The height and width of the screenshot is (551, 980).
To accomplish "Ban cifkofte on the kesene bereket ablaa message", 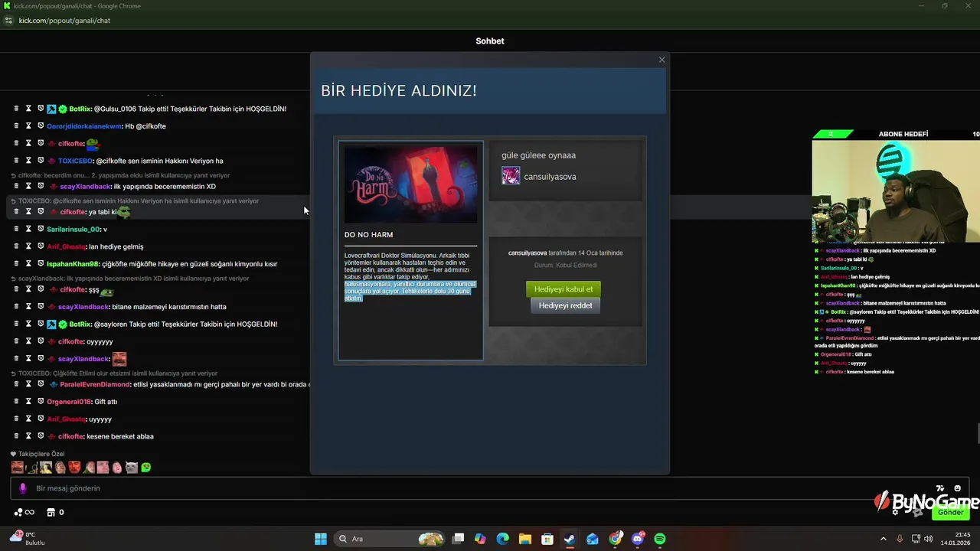I will (x=41, y=436).
